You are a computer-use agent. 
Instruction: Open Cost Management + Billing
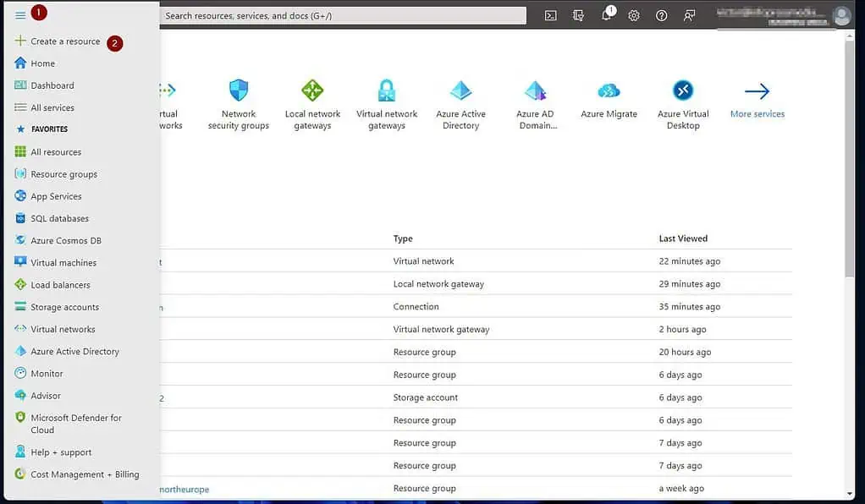point(85,474)
